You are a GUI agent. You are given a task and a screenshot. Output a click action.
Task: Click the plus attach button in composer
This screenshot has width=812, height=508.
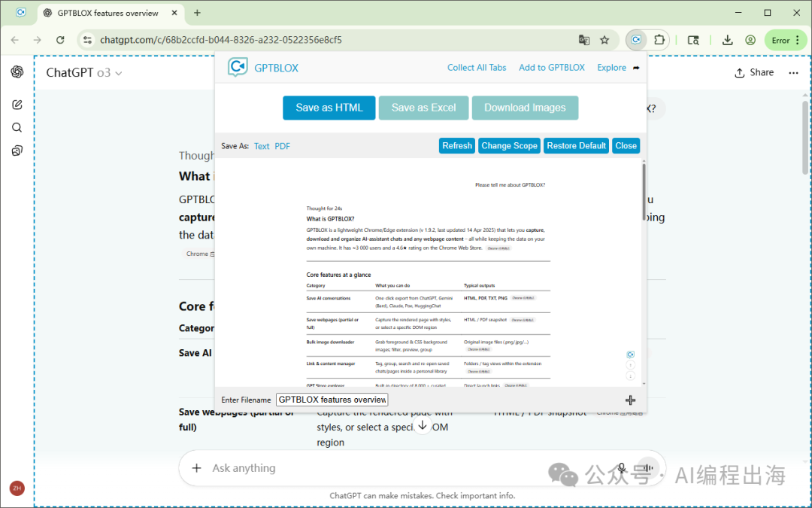click(x=196, y=468)
